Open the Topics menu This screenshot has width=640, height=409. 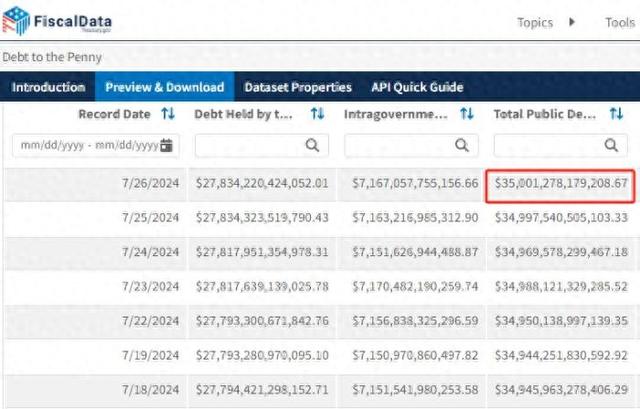coord(535,22)
